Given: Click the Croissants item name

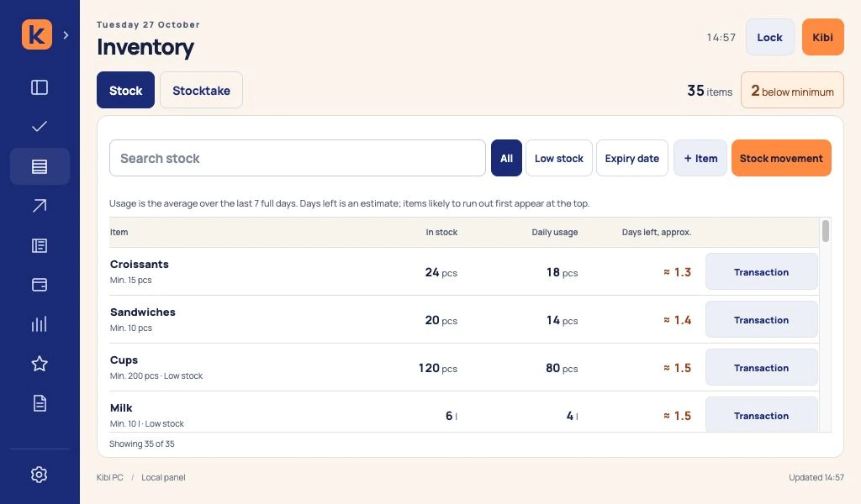Looking at the screenshot, I should coord(140,265).
